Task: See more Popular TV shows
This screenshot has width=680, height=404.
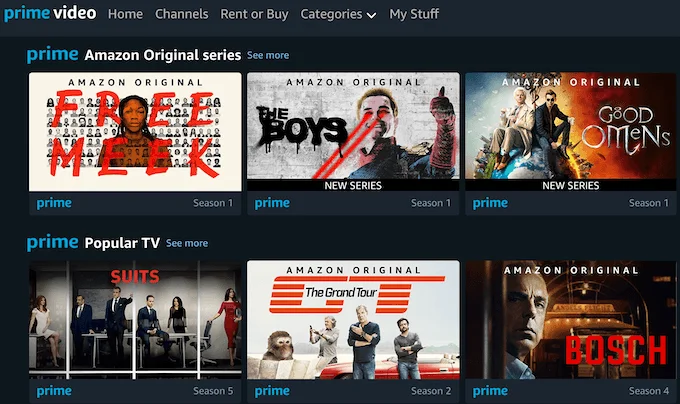Action: click(x=187, y=243)
